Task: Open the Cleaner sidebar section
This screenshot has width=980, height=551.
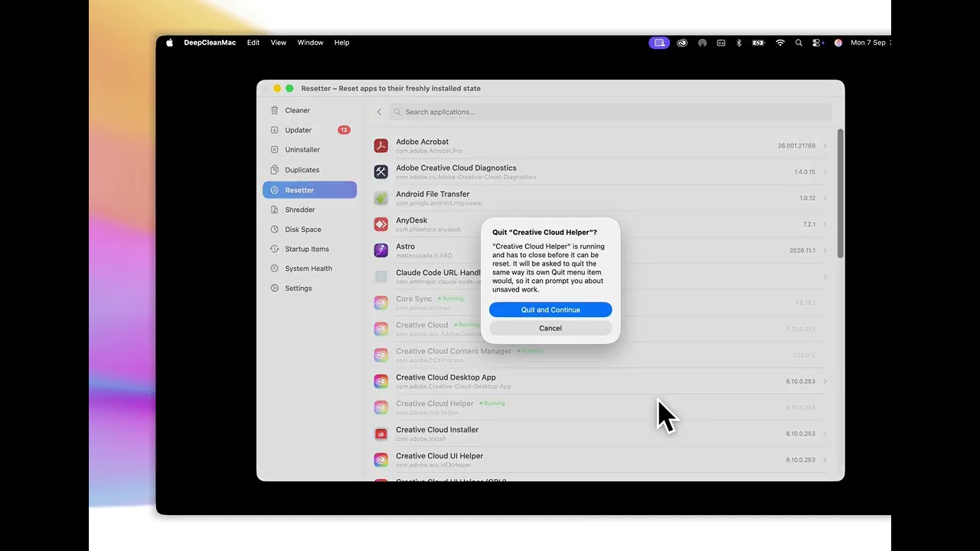Action: point(309,110)
